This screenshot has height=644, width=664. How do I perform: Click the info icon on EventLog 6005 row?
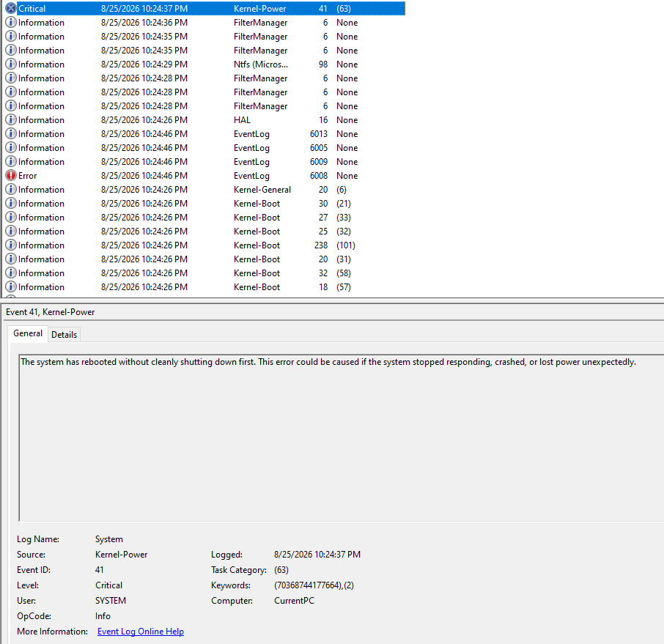[x=10, y=148]
